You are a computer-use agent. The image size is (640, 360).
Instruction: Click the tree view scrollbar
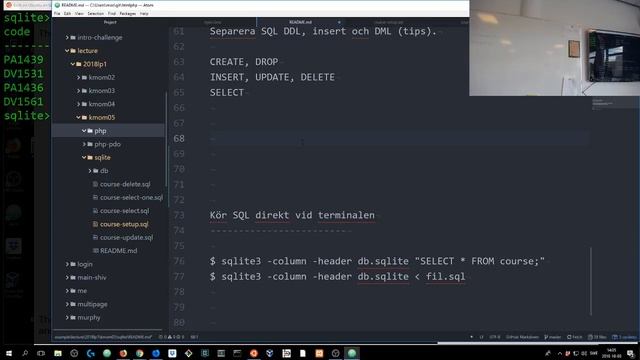166,139
